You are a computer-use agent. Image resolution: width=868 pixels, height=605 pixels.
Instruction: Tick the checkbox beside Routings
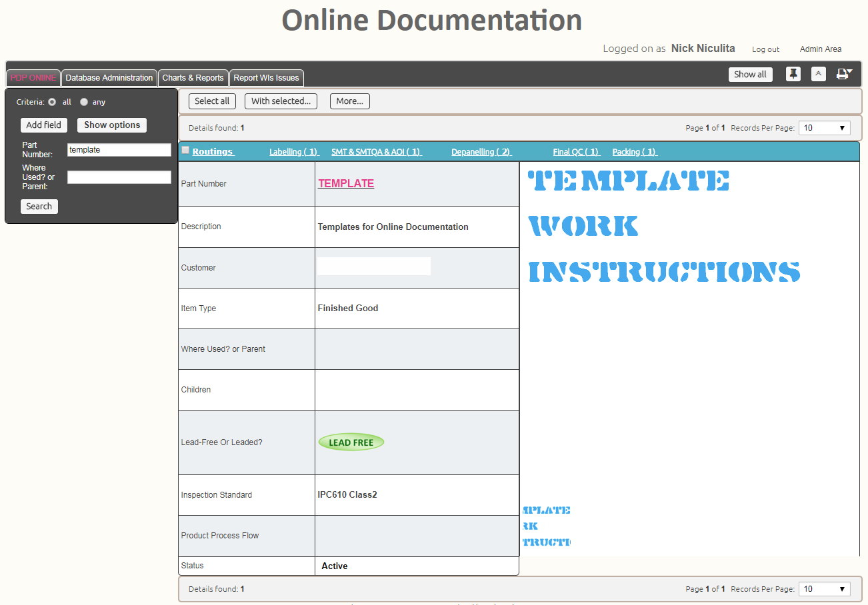click(x=185, y=151)
